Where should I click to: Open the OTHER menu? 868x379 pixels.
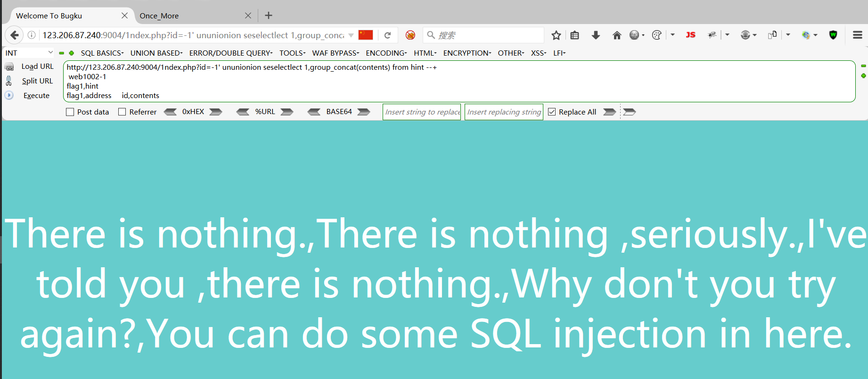pos(511,53)
